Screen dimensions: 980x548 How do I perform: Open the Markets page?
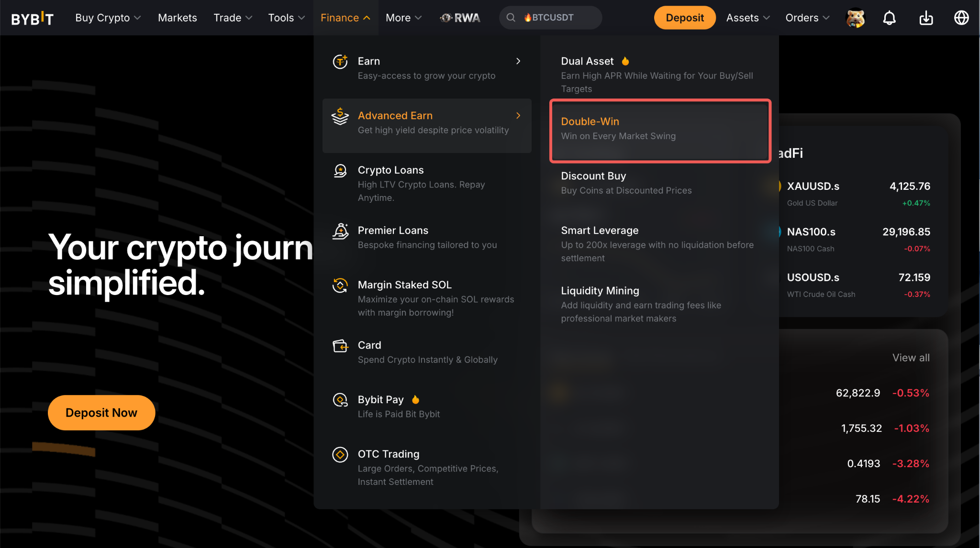178,18
